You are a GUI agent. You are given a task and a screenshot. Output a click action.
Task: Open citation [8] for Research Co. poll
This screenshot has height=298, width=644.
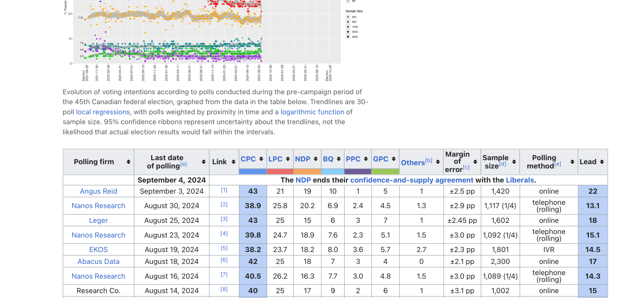[x=224, y=289]
